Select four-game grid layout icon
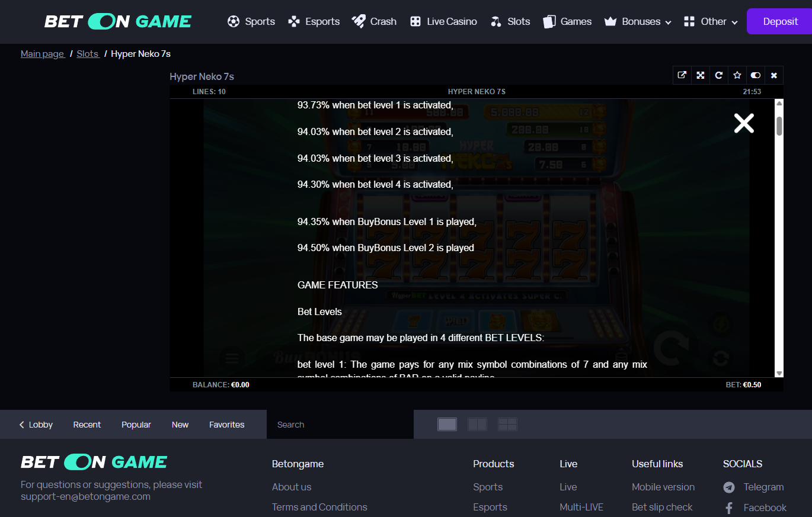Image resolution: width=812 pixels, height=517 pixels. point(508,424)
